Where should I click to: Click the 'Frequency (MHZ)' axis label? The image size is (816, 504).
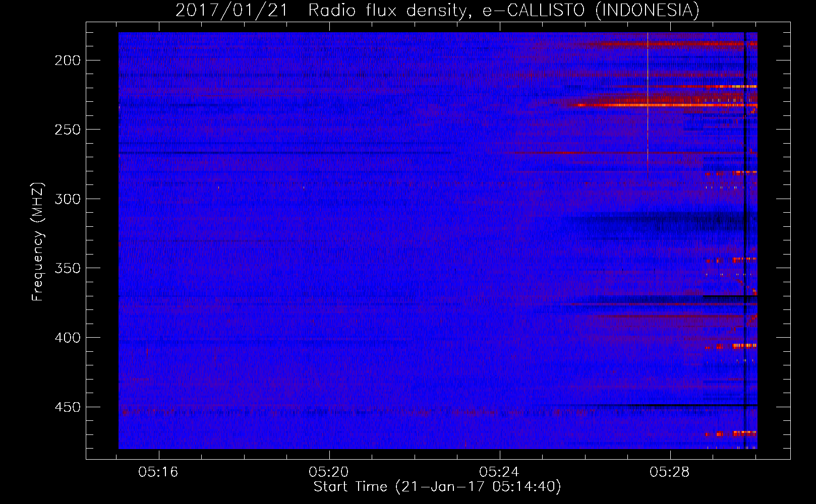point(38,242)
